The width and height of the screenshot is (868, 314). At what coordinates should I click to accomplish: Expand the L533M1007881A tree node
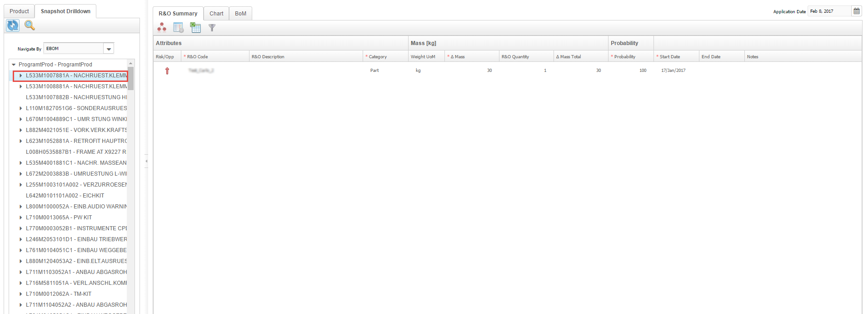coord(21,76)
